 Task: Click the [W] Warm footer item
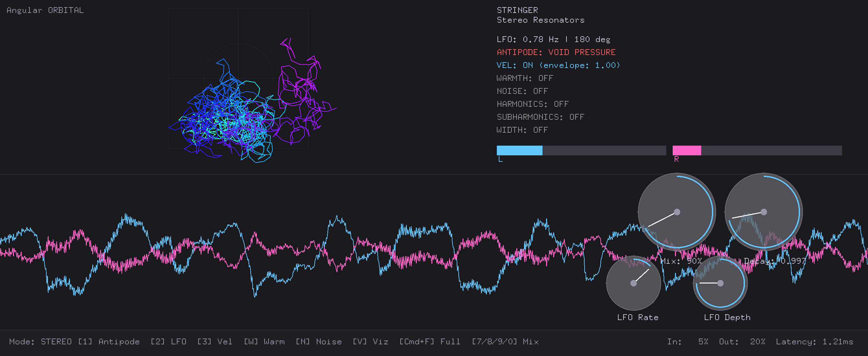264,341
